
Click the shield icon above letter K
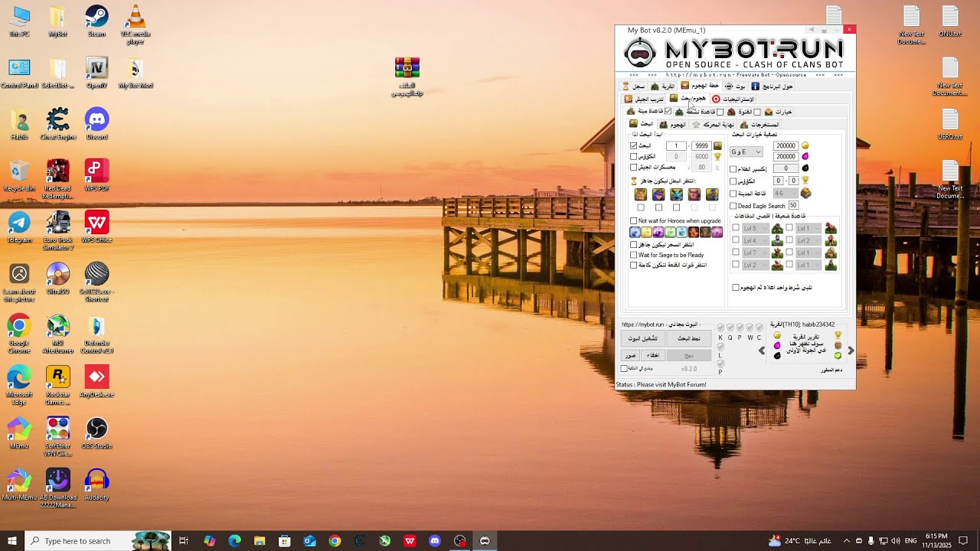click(720, 328)
